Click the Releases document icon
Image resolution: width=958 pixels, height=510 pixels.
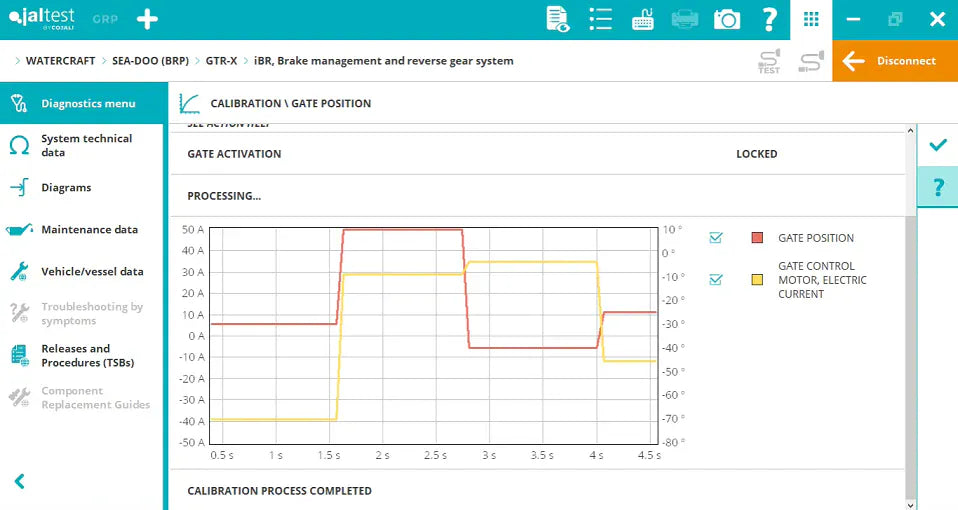[20, 355]
